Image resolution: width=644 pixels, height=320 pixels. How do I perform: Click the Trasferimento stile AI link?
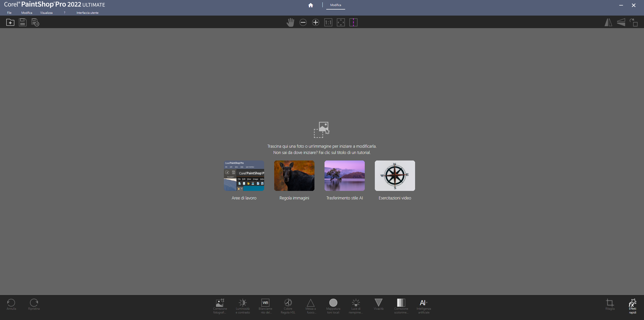tap(344, 198)
